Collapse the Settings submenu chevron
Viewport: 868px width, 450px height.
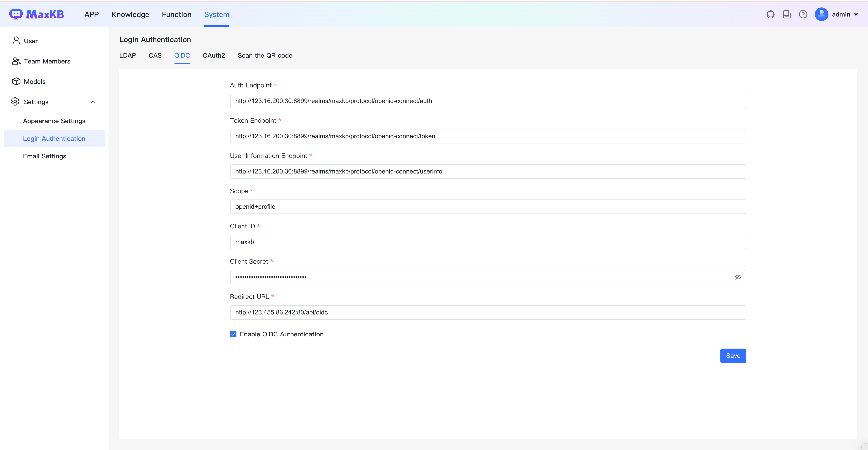[93, 102]
